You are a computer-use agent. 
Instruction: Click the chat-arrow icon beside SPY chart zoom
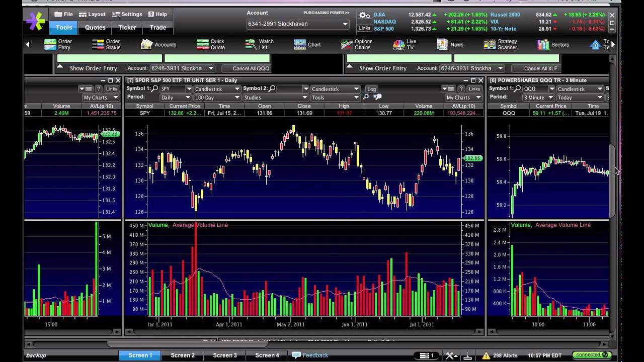377,97
